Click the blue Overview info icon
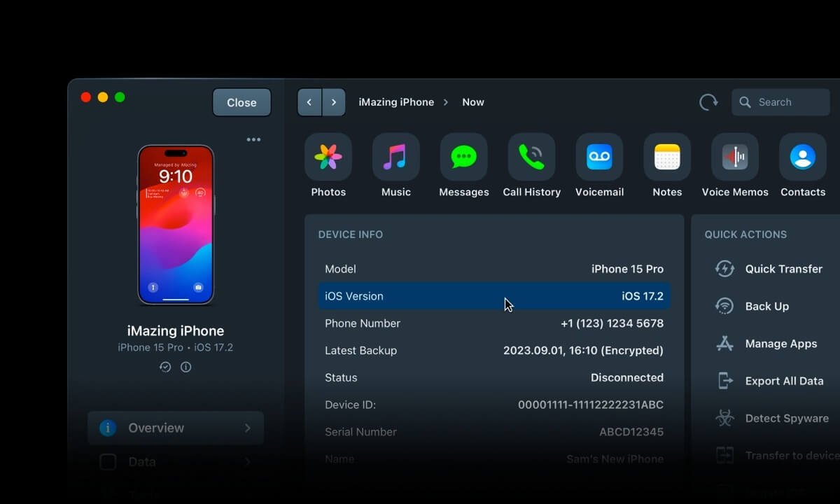840x504 pixels. coord(108,428)
